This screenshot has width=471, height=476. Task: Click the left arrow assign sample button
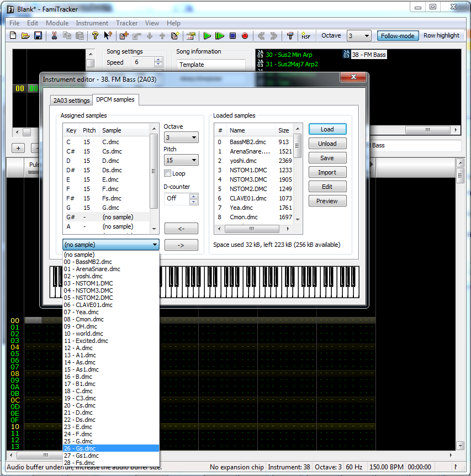[x=181, y=228]
